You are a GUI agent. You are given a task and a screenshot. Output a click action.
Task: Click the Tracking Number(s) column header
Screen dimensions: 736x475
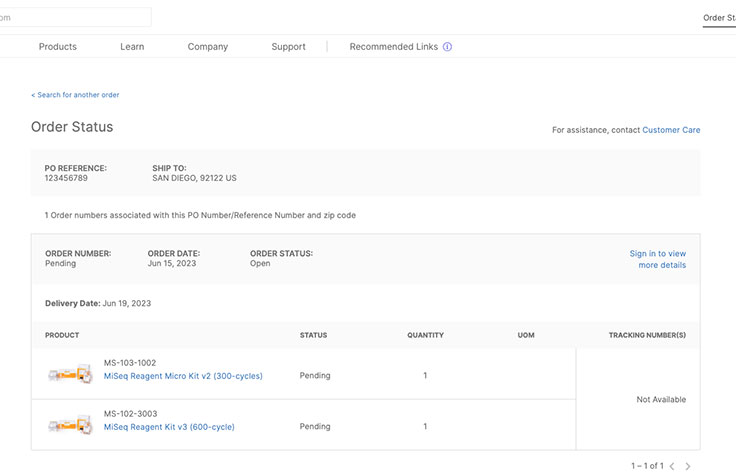point(647,335)
